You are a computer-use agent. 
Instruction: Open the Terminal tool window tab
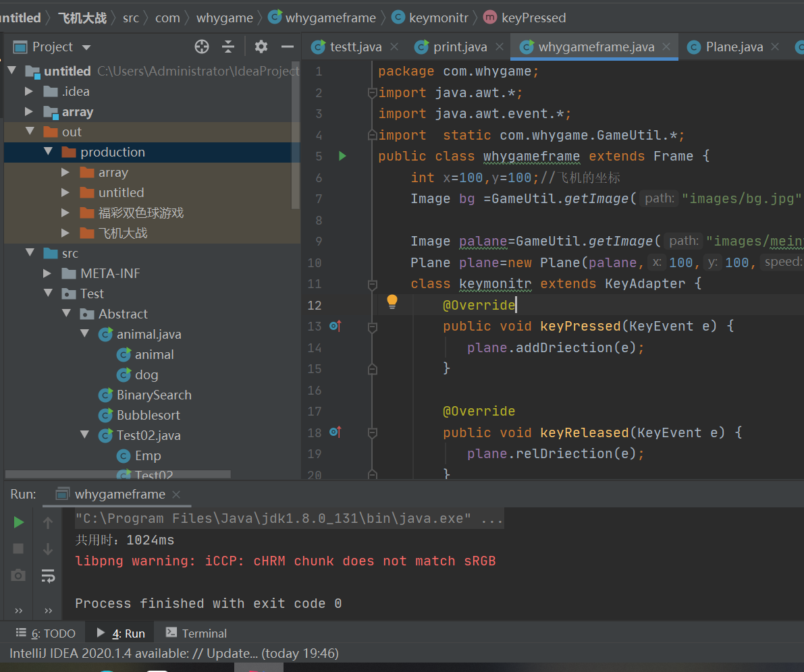(x=196, y=634)
